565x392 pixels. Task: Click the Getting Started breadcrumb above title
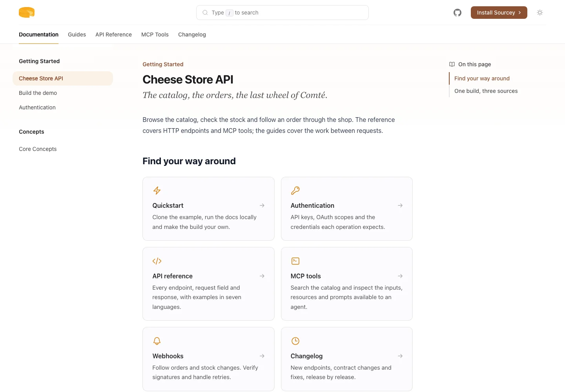coord(163,64)
